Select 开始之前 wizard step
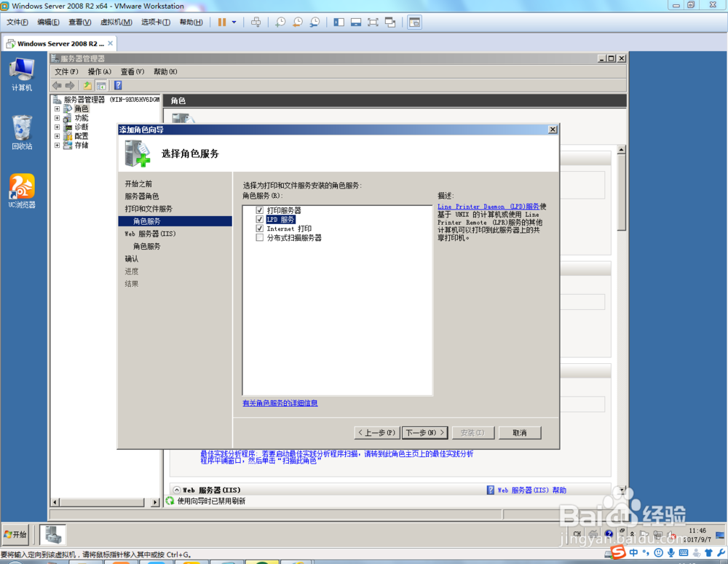This screenshot has width=728, height=564. pos(138,184)
